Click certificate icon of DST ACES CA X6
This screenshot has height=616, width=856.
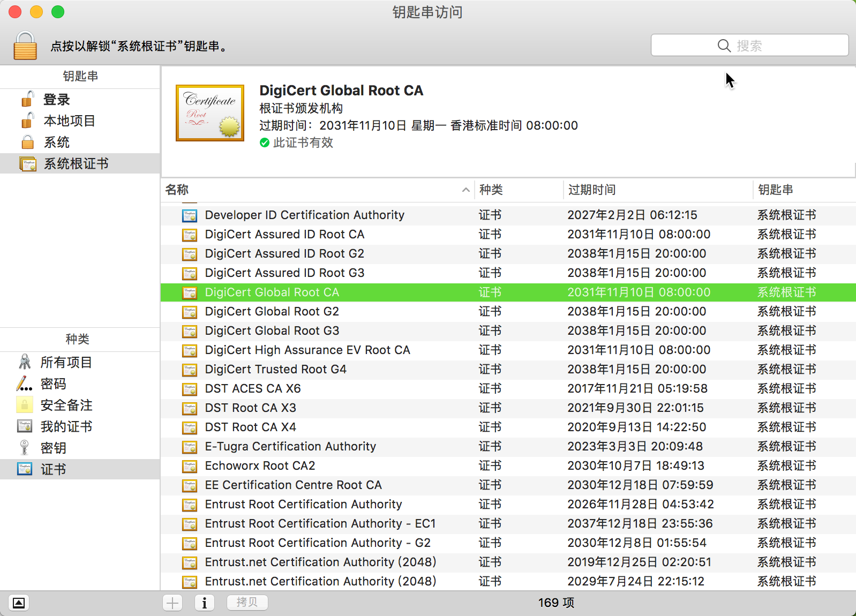190,389
